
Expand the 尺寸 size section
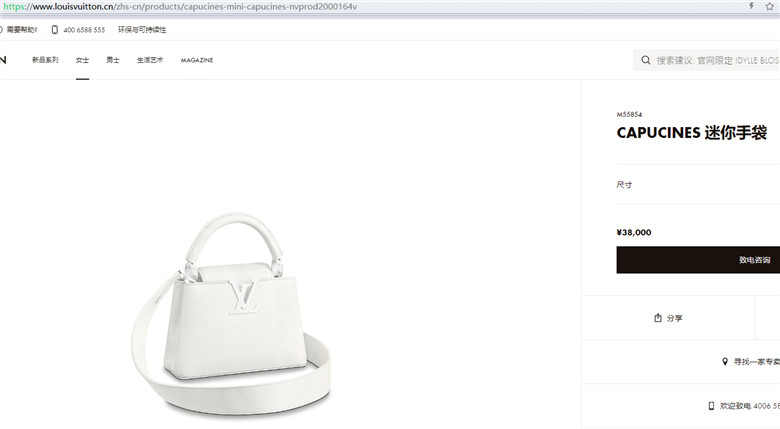point(698,185)
